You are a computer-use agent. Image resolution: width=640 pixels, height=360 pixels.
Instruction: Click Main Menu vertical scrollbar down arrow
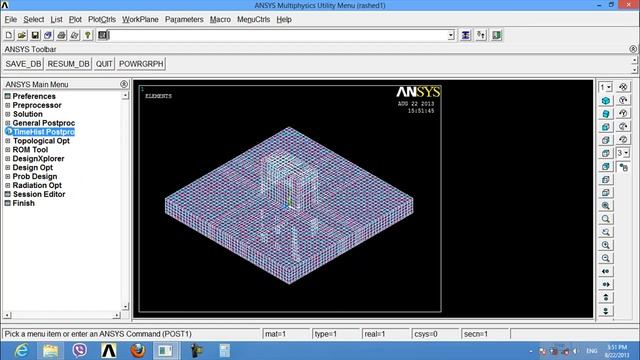click(x=125, y=306)
